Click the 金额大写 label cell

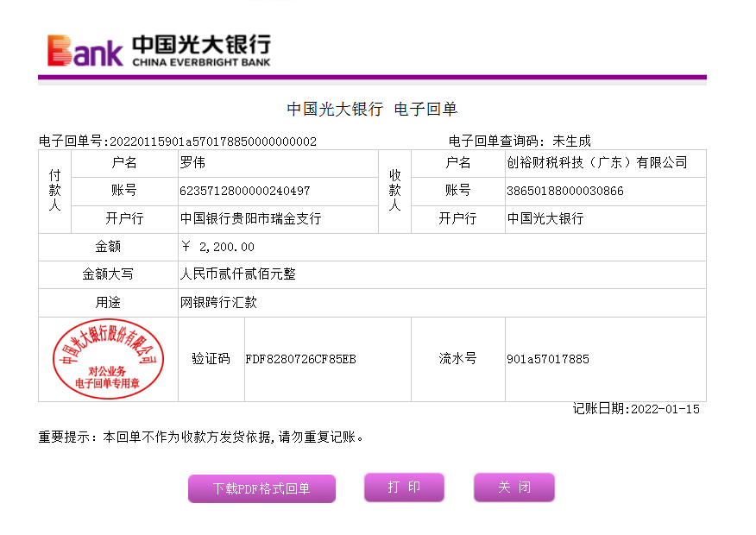pos(108,274)
